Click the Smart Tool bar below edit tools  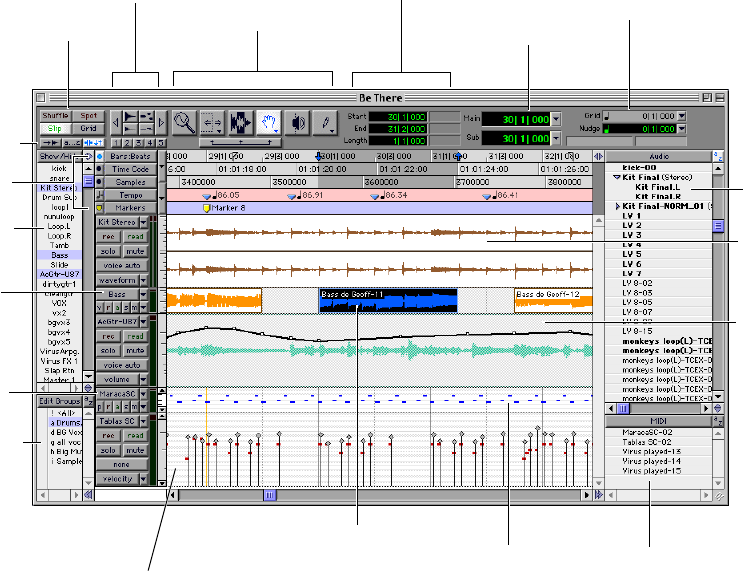(x=241, y=142)
